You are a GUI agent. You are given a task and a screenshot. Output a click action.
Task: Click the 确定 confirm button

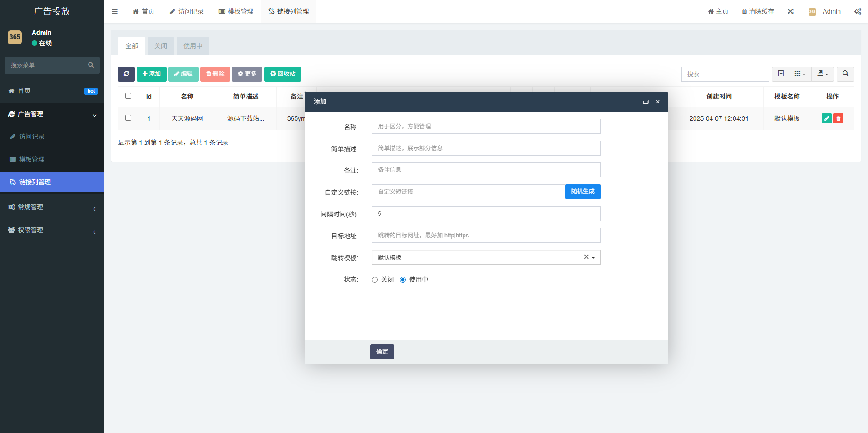[382, 352]
